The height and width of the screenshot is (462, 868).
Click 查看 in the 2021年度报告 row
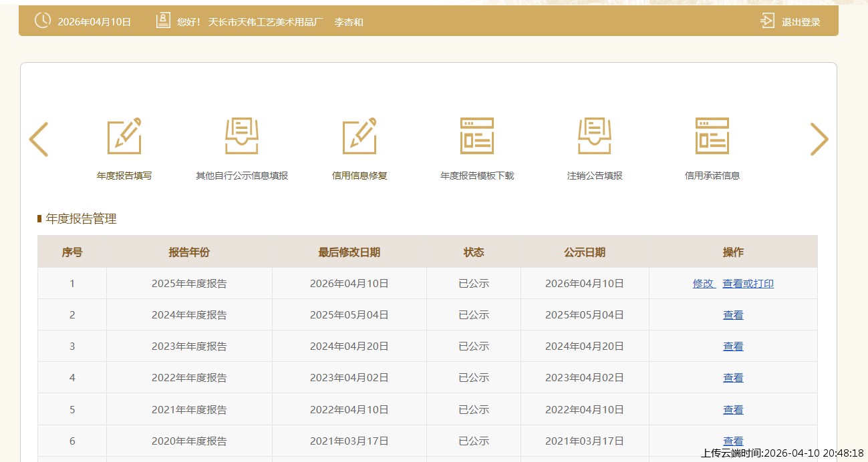733,410
